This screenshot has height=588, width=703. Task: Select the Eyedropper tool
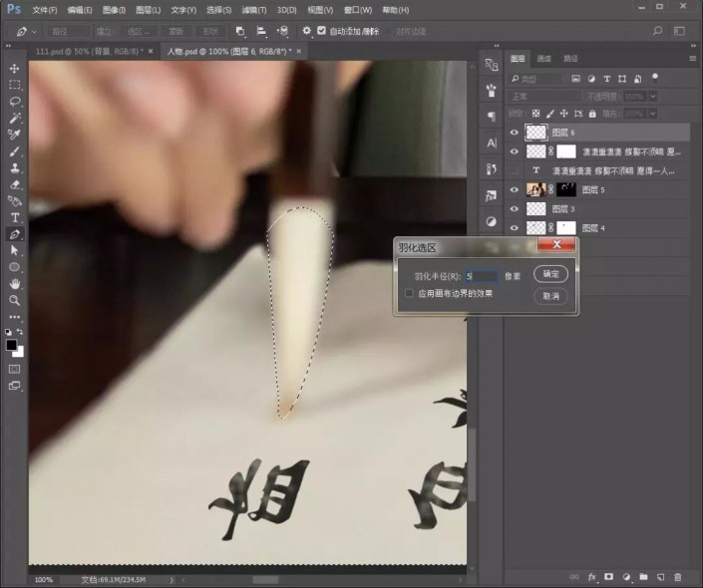coord(14,135)
